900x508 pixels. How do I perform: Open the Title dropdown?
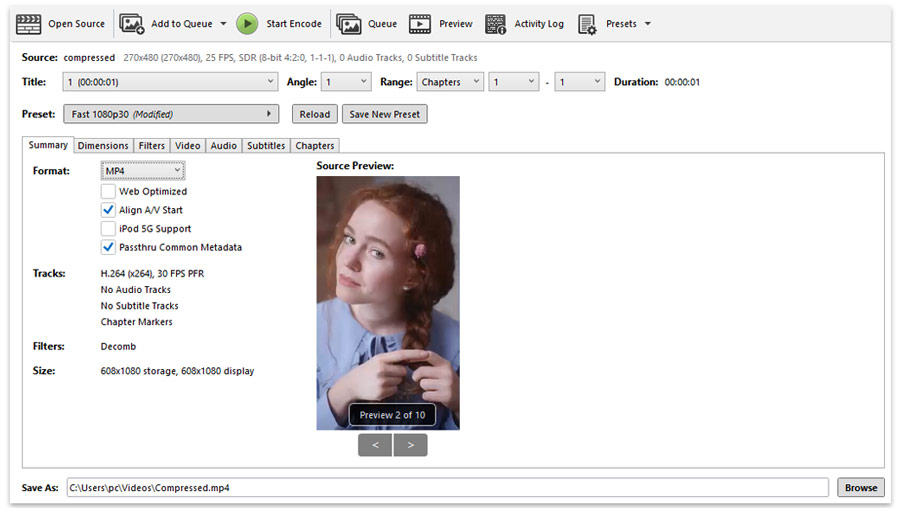[x=170, y=82]
